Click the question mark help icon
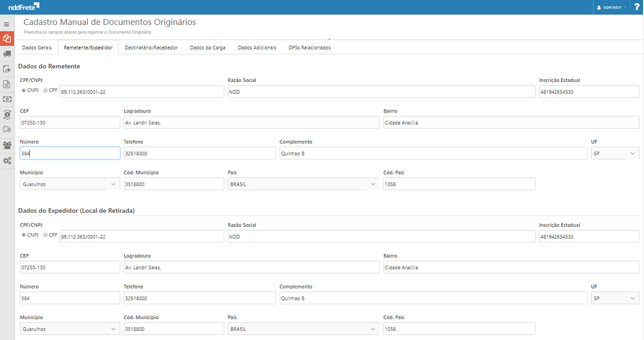The image size is (644, 340). (637, 7)
